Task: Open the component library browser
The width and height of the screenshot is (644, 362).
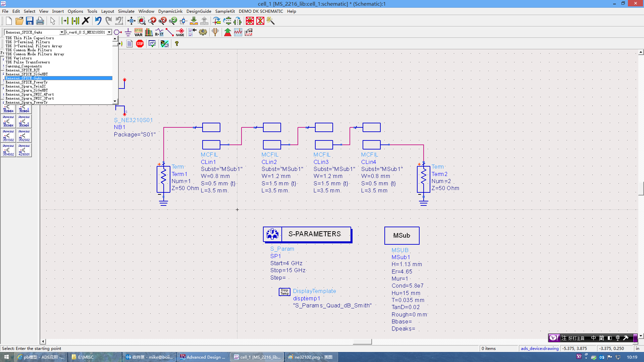Action: pos(149,32)
